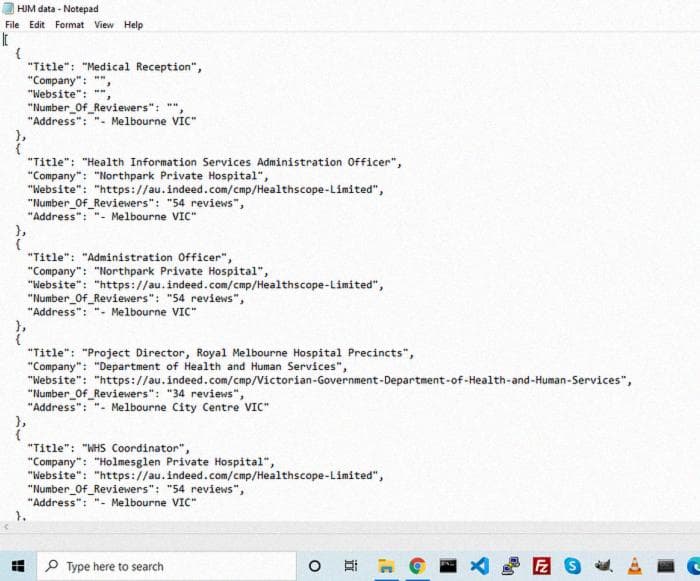The width and height of the screenshot is (700, 581).
Task: Click the empty "Website": "" line
Action: (69, 94)
